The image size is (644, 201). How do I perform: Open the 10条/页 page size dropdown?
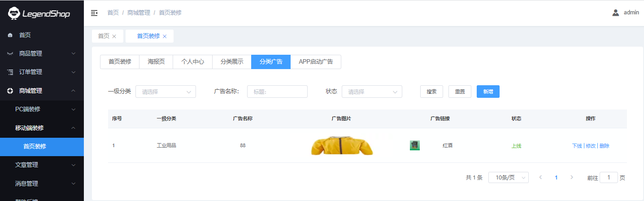click(508, 178)
